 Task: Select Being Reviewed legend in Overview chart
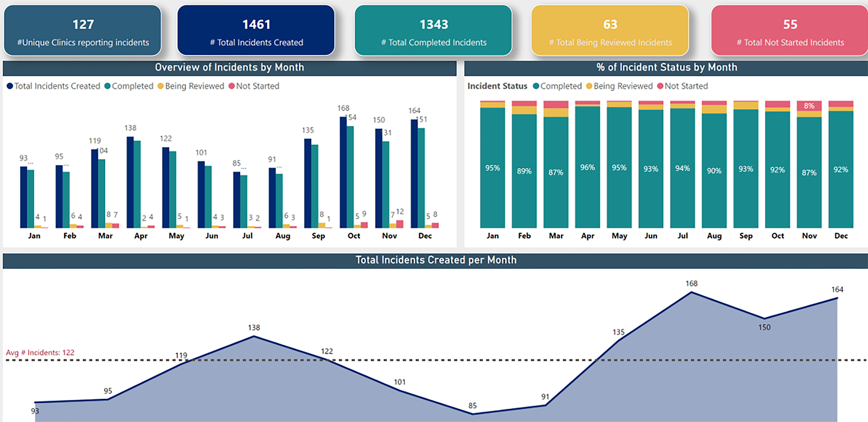click(191, 86)
